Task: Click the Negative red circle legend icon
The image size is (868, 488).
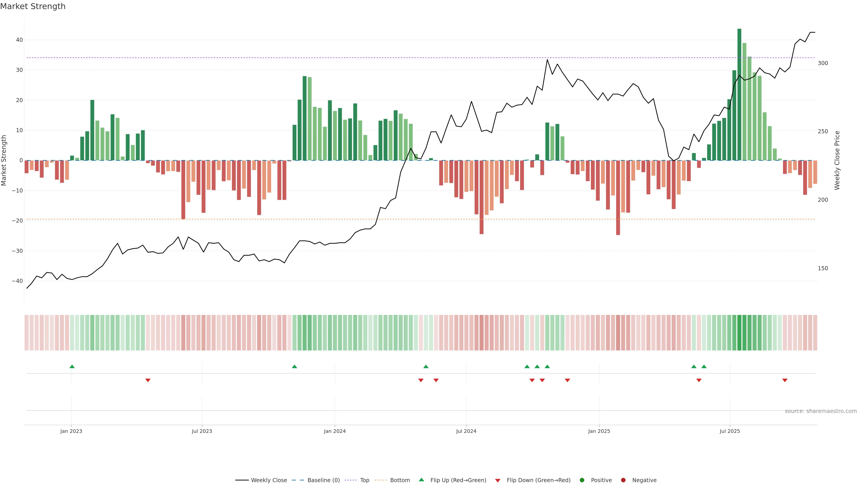Action: 623,480
